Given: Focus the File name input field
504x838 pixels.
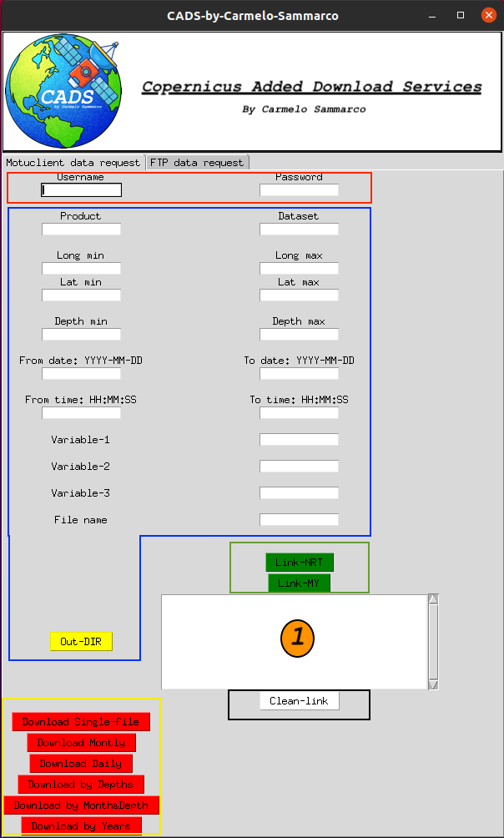Looking at the screenshot, I should tap(299, 519).
